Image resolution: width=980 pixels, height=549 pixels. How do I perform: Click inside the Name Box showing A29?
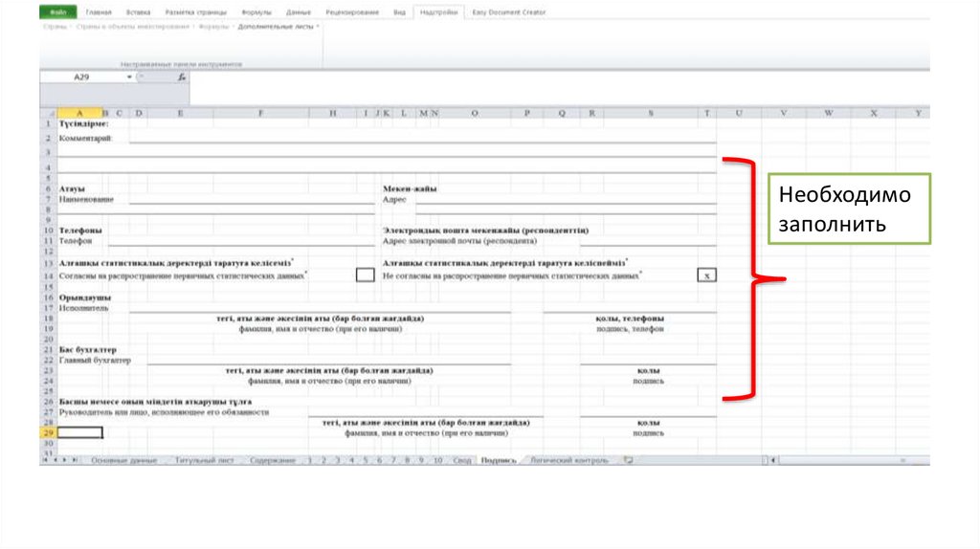pyautogui.click(x=82, y=77)
